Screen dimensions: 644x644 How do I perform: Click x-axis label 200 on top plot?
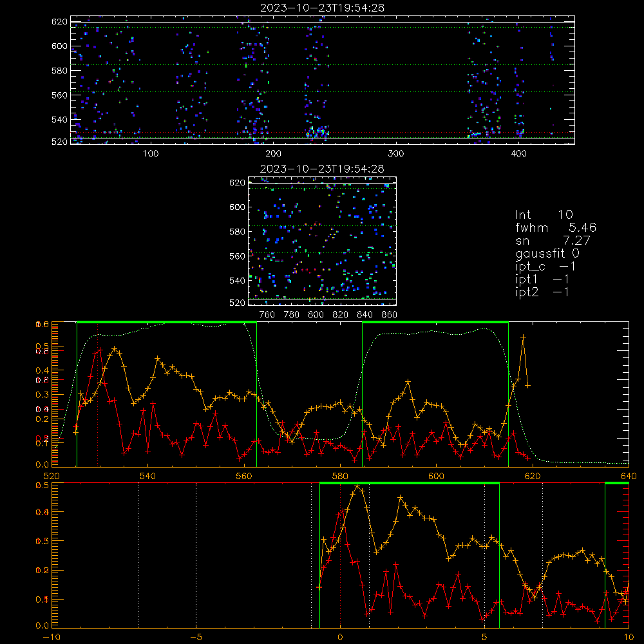tap(273, 154)
